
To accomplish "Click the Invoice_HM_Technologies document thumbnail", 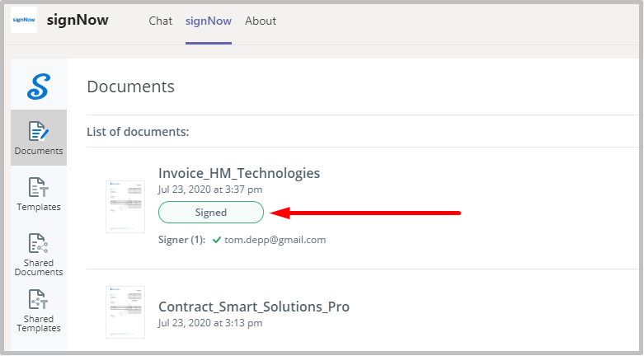I will click(125, 207).
